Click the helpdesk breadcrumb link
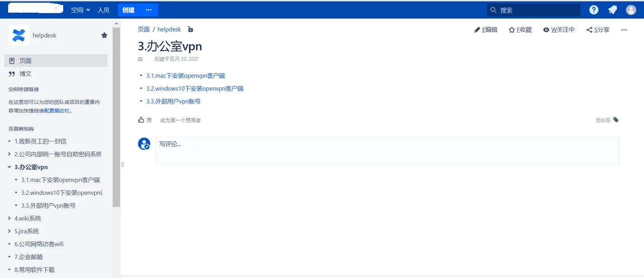Screen dimensions: 644x278 (x=169, y=29)
